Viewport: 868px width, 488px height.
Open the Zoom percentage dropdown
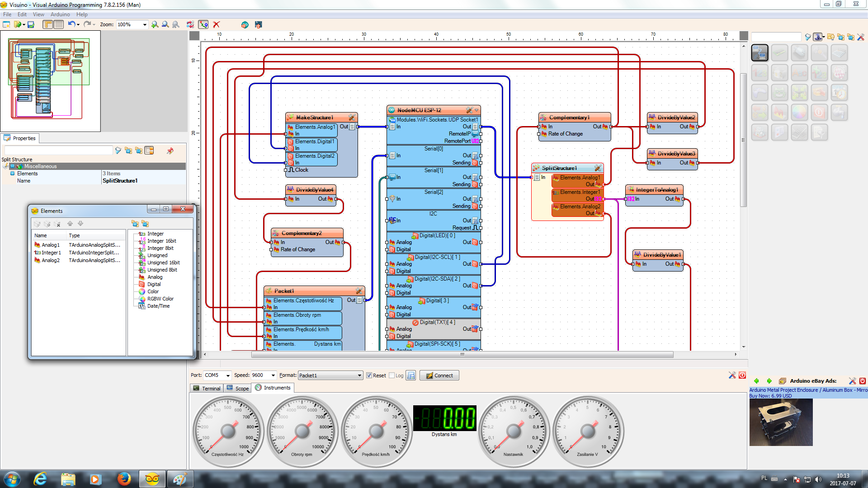pos(145,24)
